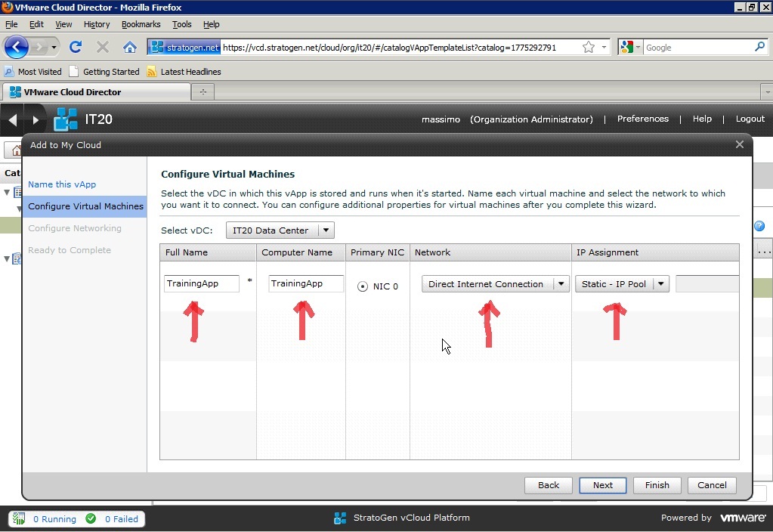Click the Firefox stop loading X icon
773x532 pixels.
click(103, 48)
